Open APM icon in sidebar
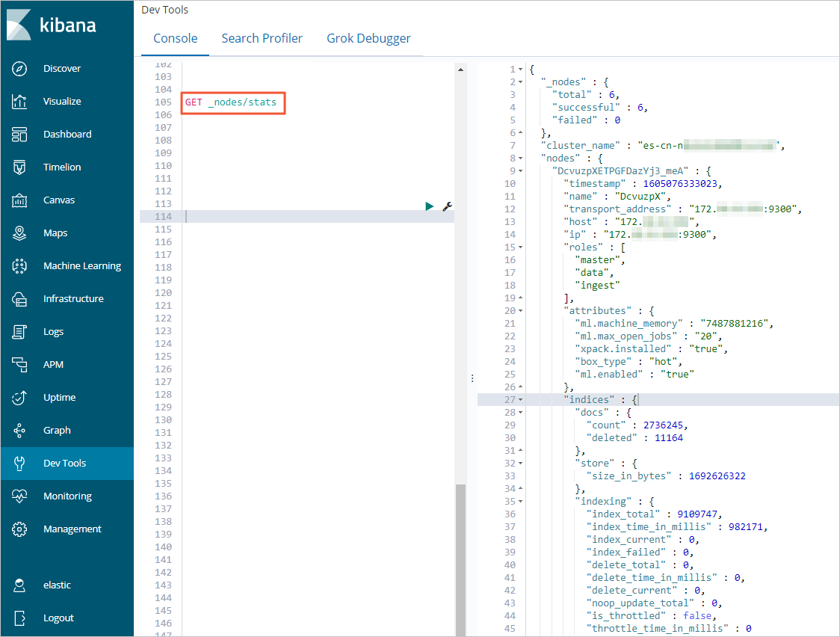 19,365
